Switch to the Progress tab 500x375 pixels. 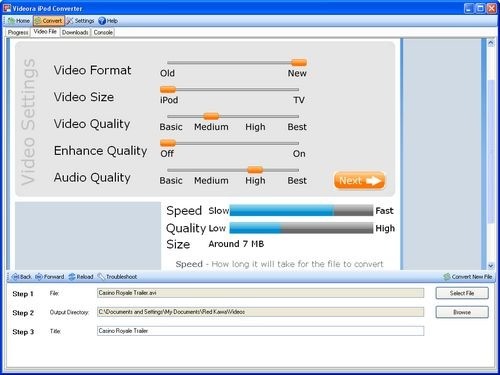tap(18, 32)
